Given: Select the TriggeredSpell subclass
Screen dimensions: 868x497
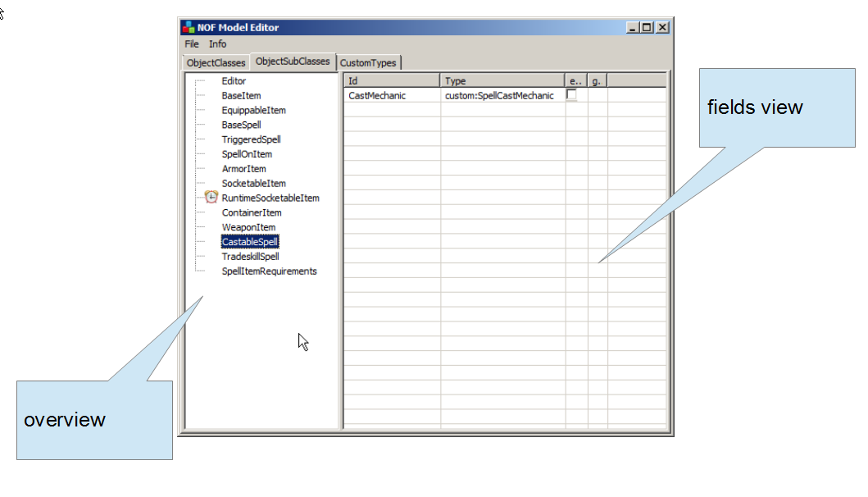Looking at the screenshot, I should click(251, 139).
